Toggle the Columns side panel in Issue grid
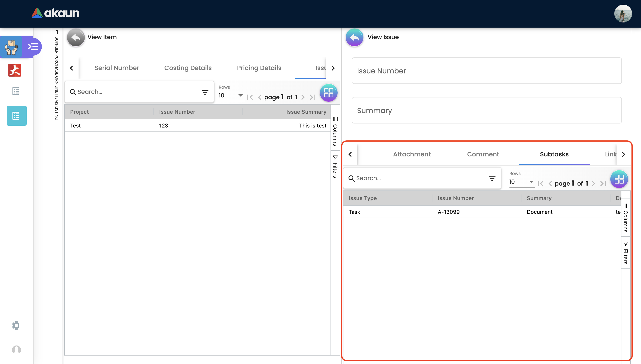Screen dimensions: 641x364 click(335, 131)
